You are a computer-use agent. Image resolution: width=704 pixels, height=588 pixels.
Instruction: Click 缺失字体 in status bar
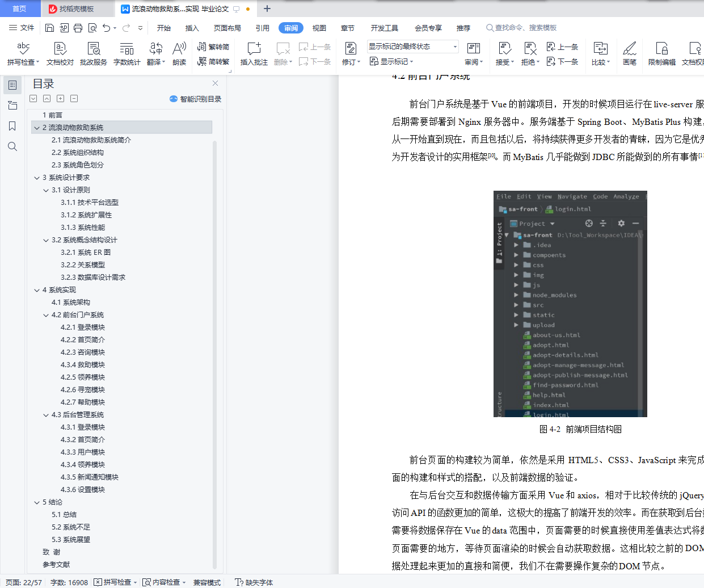tap(254, 582)
